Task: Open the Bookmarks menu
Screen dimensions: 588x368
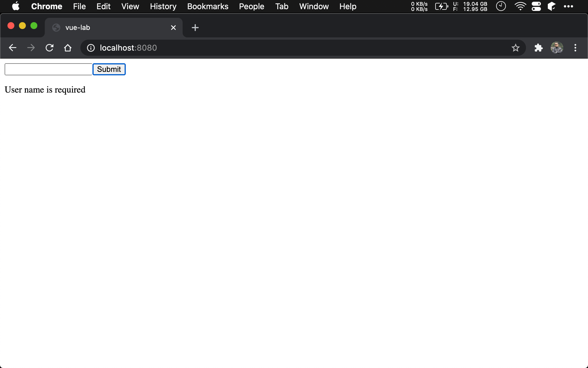Action: (x=208, y=6)
